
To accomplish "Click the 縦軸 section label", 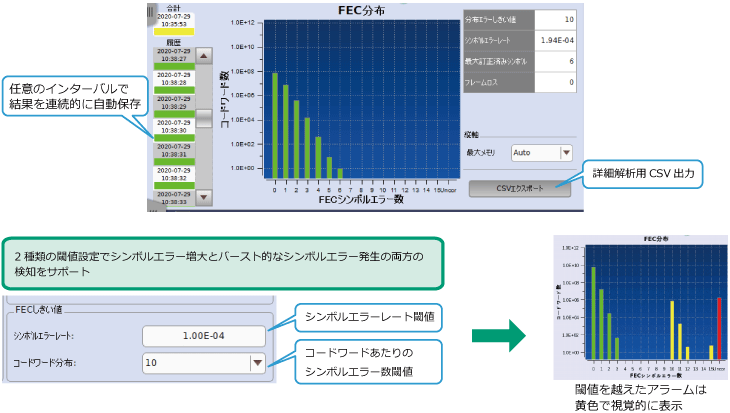I will pyautogui.click(x=472, y=135).
